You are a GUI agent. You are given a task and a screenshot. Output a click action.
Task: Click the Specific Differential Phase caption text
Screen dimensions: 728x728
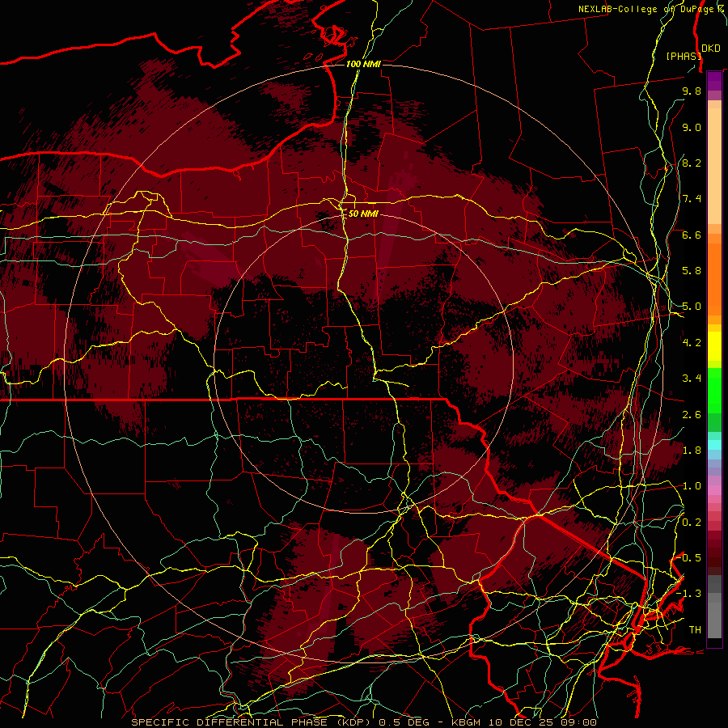coord(363,722)
